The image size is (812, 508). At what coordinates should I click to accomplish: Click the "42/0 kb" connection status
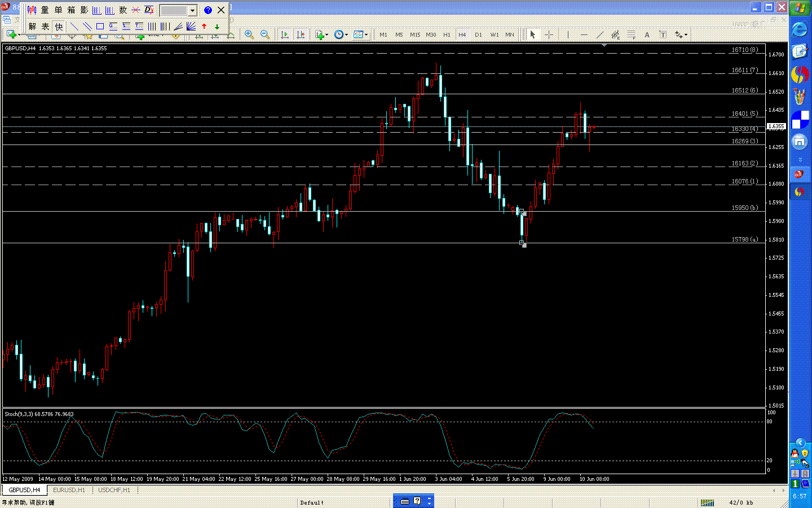(741, 502)
